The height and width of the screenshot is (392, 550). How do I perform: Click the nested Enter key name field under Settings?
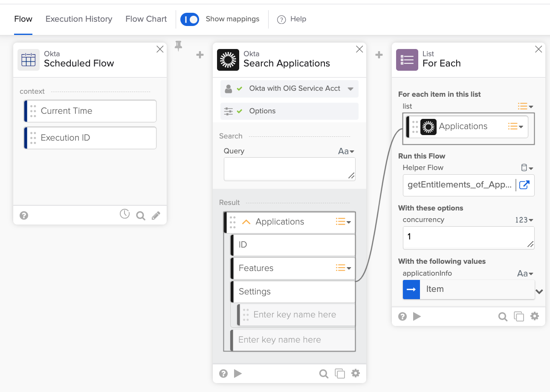pyautogui.click(x=296, y=315)
